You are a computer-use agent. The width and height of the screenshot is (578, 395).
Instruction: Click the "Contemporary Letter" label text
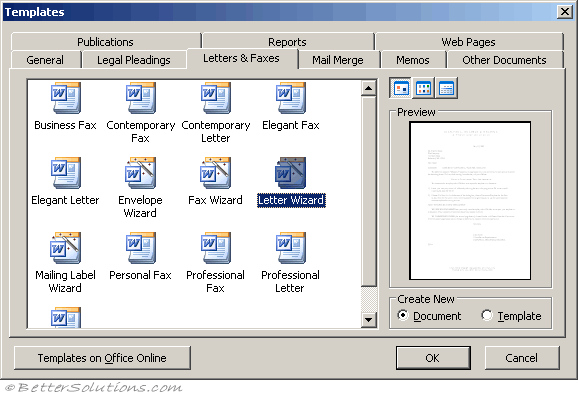(216, 132)
